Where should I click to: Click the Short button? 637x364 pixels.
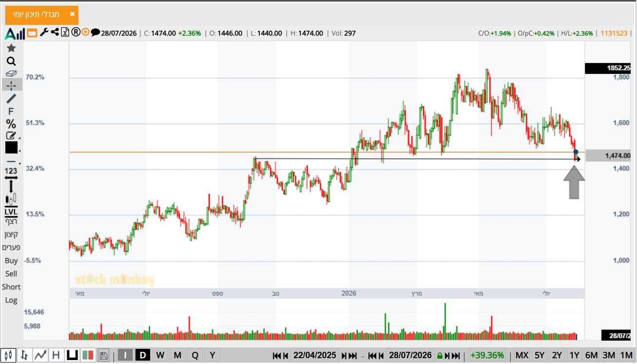[11, 287]
